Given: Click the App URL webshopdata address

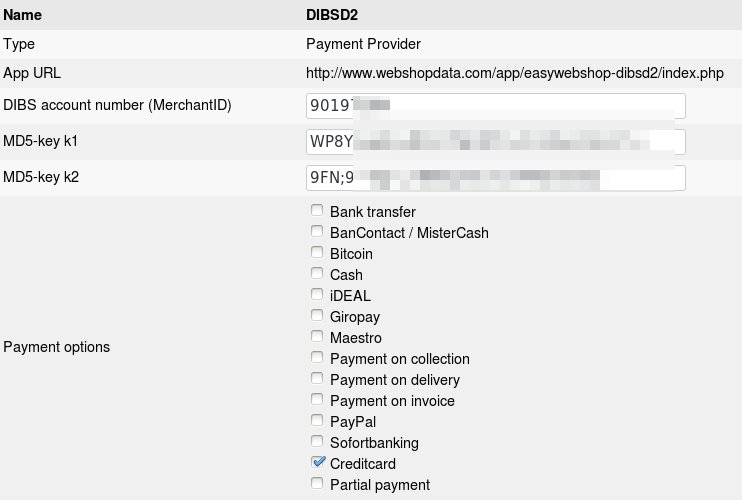Looking at the screenshot, I should [514, 74].
